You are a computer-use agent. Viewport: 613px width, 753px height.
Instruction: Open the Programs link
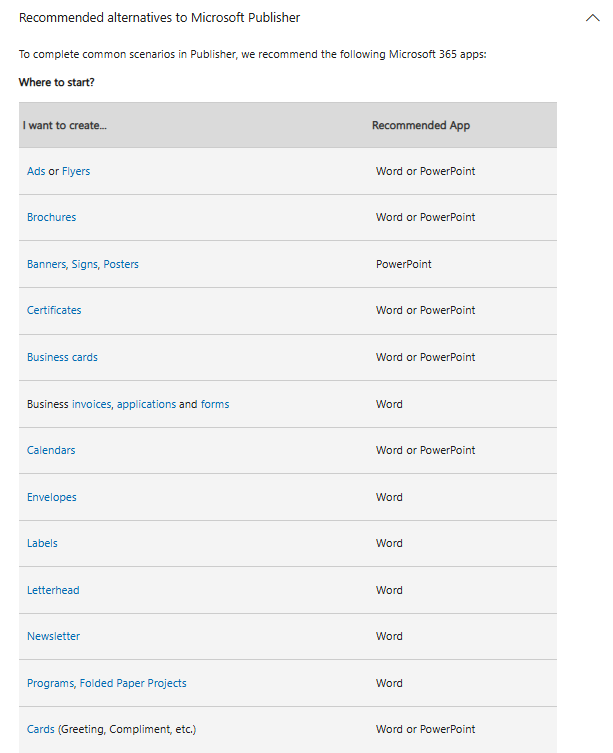coord(52,683)
